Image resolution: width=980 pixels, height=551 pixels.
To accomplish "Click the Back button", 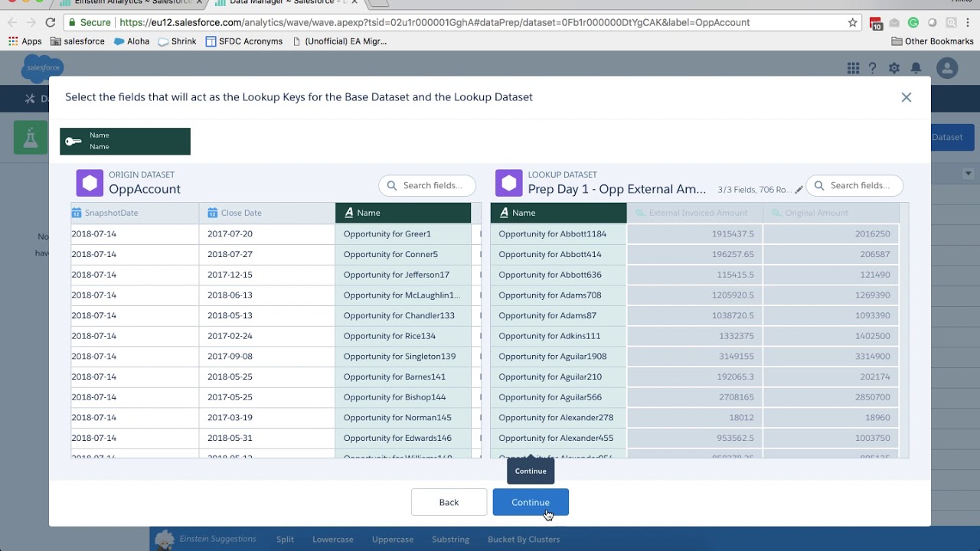I will coord(449,502).
